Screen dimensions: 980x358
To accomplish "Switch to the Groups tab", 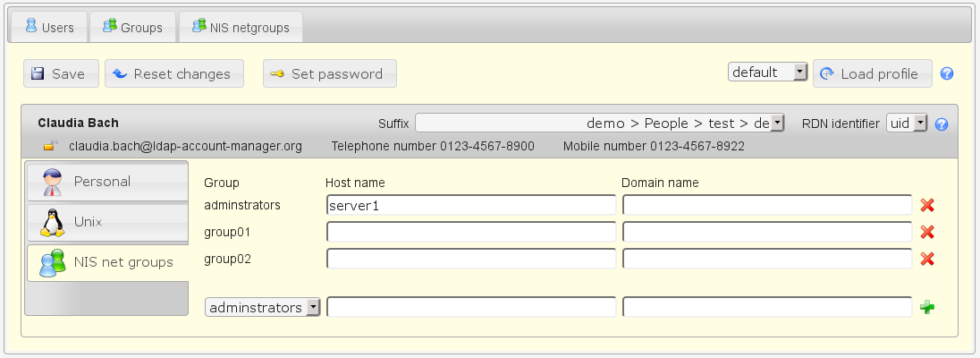I will [132, 28].
